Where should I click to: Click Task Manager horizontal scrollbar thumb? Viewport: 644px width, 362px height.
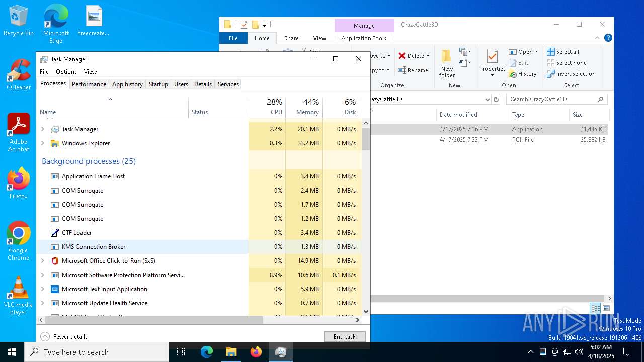(154, 320)
